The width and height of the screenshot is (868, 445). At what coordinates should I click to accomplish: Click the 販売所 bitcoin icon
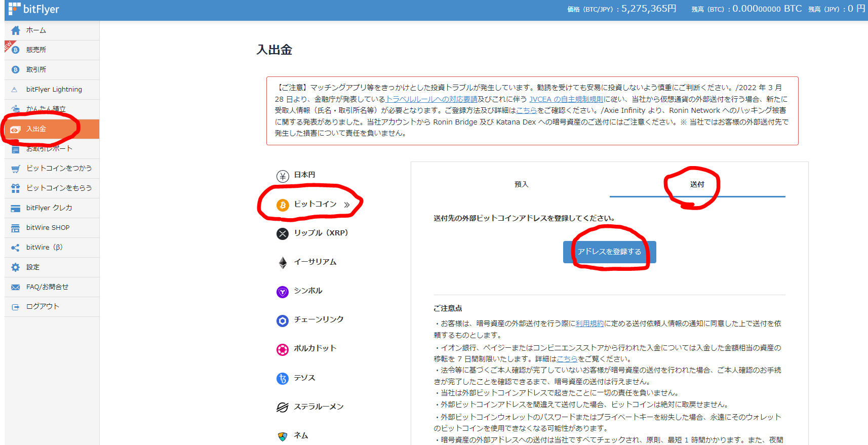coord(16,50)
